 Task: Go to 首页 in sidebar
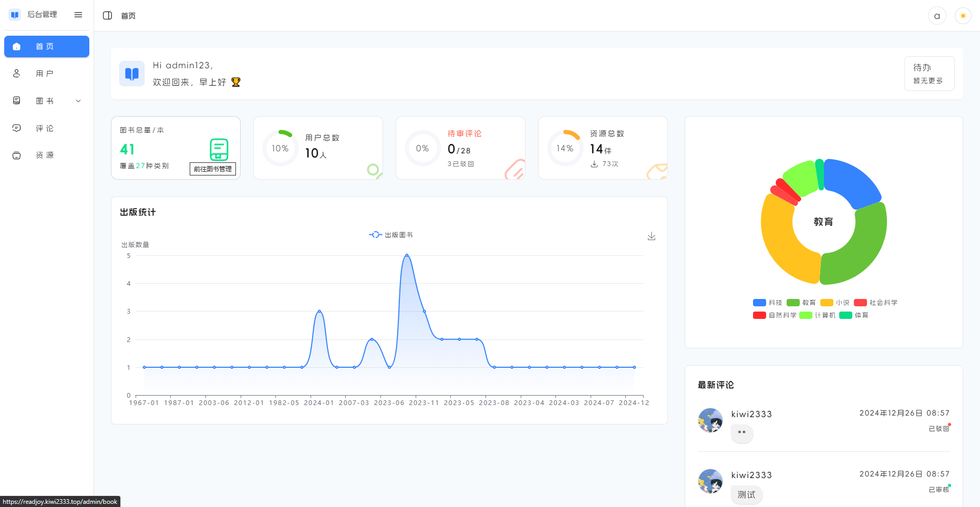pyautogui.click(x=47, y=46)
